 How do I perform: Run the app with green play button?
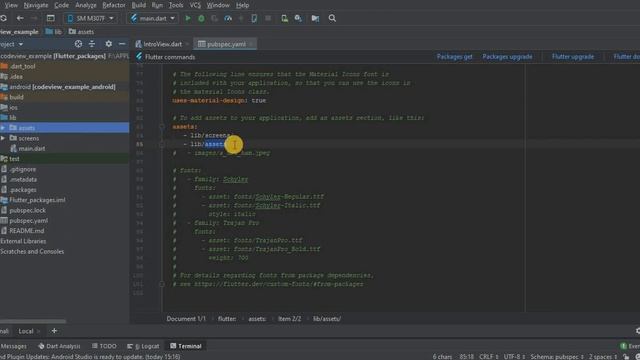pos(188,18)
